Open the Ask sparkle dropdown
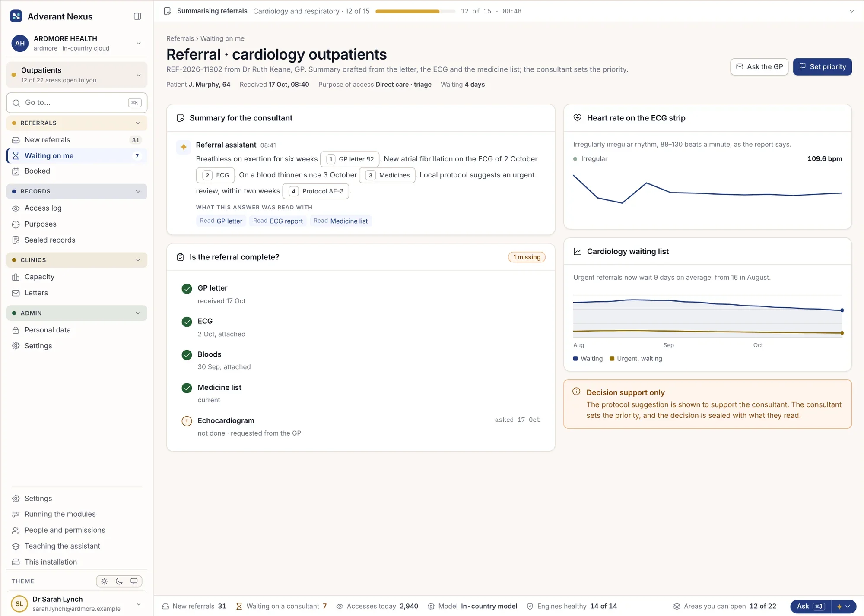The image size is (864, 616). [x=844, y=606]
